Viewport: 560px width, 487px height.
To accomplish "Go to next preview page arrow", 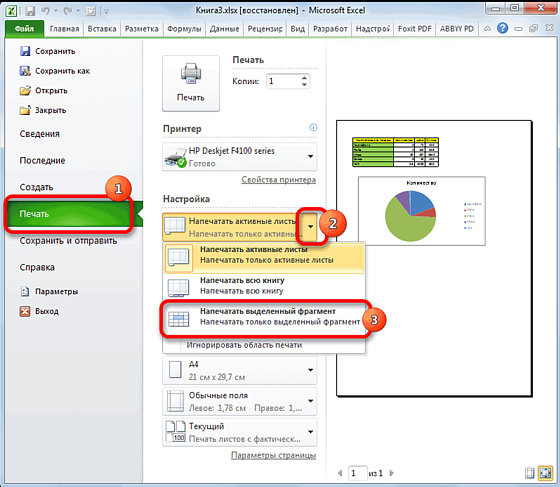I will point(391,473).
